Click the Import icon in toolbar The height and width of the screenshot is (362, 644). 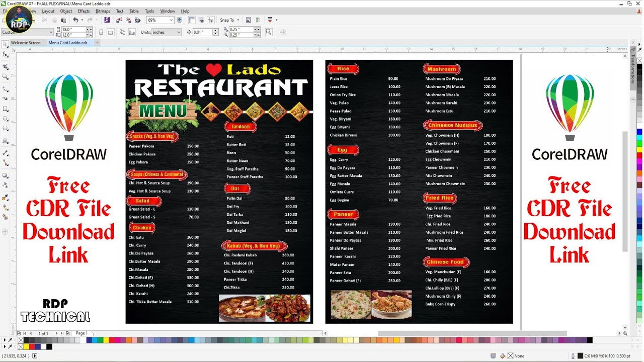click(119, 20)
